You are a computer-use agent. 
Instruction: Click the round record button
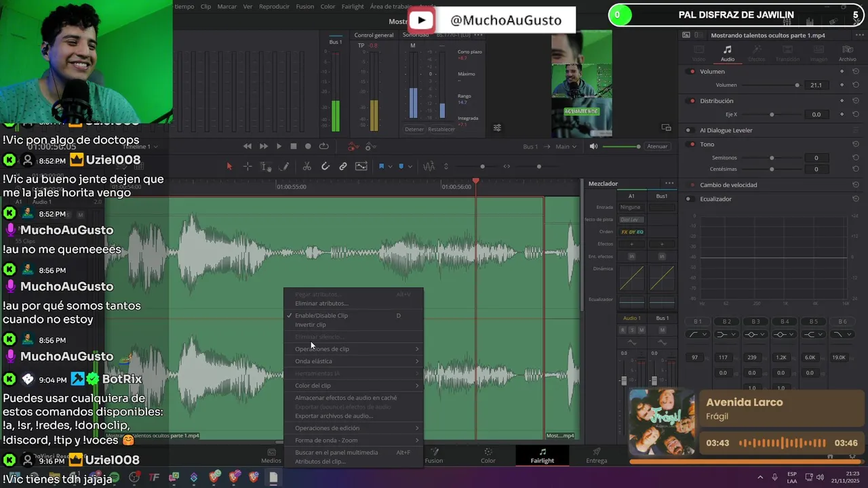coord(308,146)
